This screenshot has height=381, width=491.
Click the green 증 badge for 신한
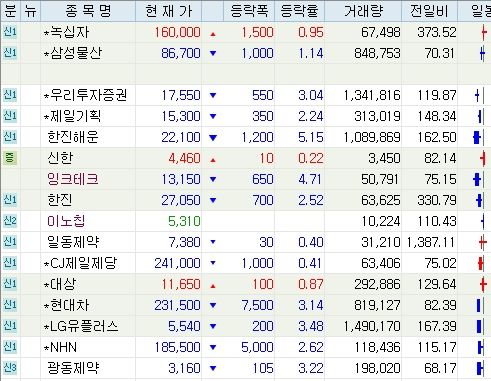(10, 158)
